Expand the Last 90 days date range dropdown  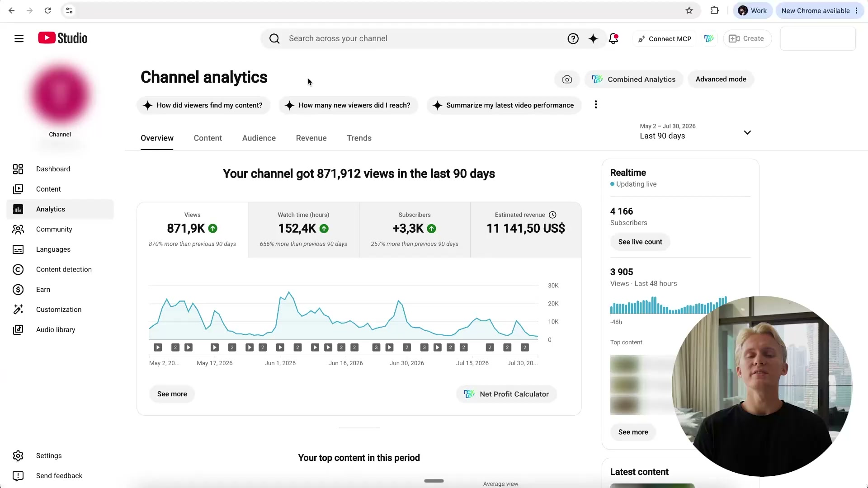[695, 132]
